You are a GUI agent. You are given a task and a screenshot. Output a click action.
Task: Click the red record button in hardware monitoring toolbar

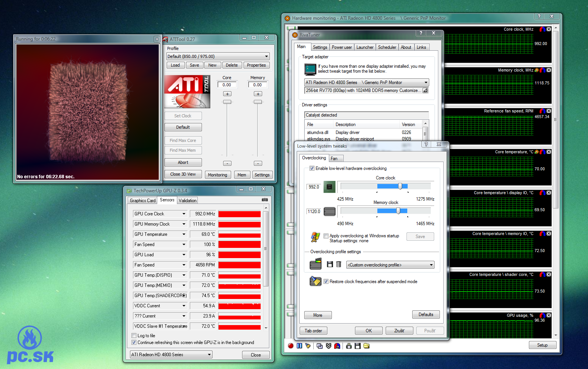click(x=291, y=346)
